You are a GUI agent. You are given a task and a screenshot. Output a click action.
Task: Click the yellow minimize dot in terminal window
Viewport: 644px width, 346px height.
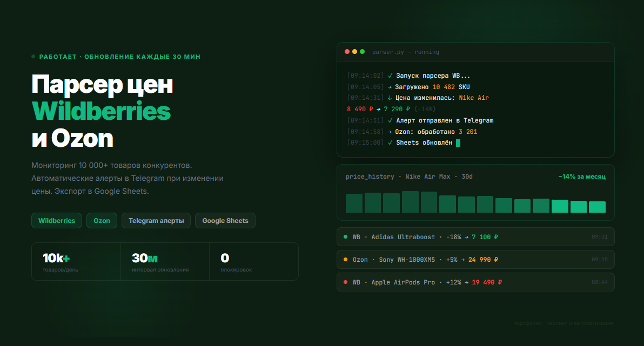[354, 52]
